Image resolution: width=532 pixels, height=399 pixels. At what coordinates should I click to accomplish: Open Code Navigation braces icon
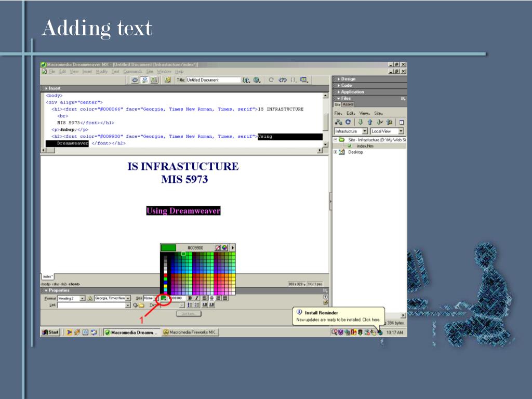point(294,80)
